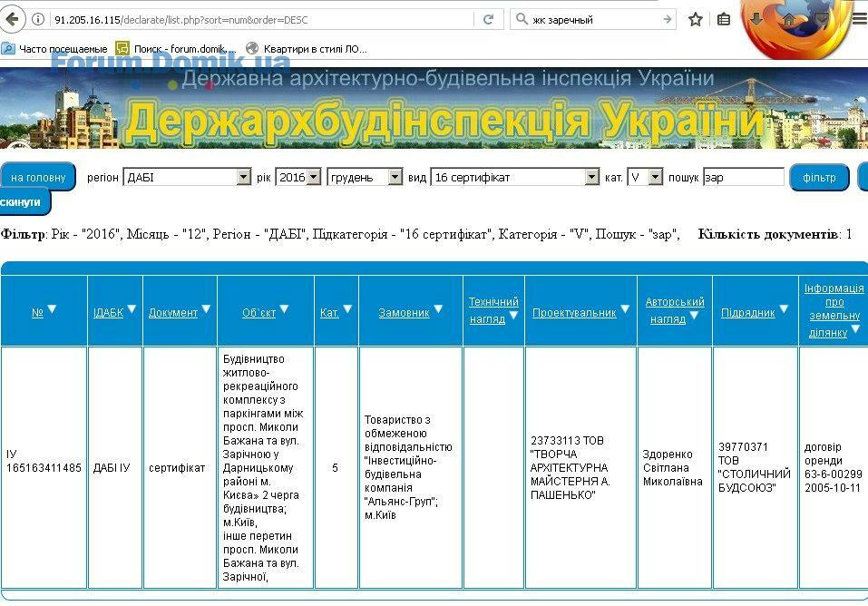Open the downloads arrow icon
The width and height of the screenshot is (868, 606).
(756, 20)
